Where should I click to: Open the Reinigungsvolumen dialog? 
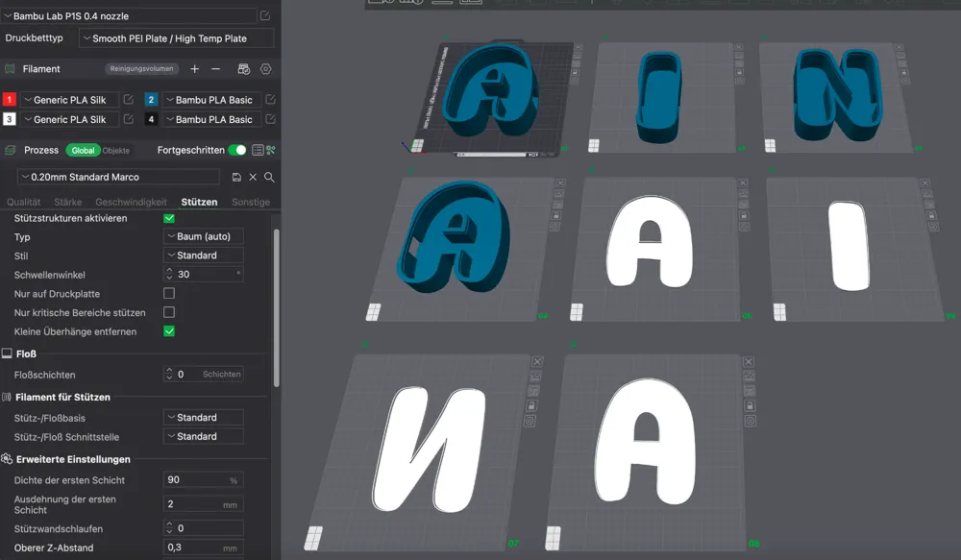tap(142, 68)
